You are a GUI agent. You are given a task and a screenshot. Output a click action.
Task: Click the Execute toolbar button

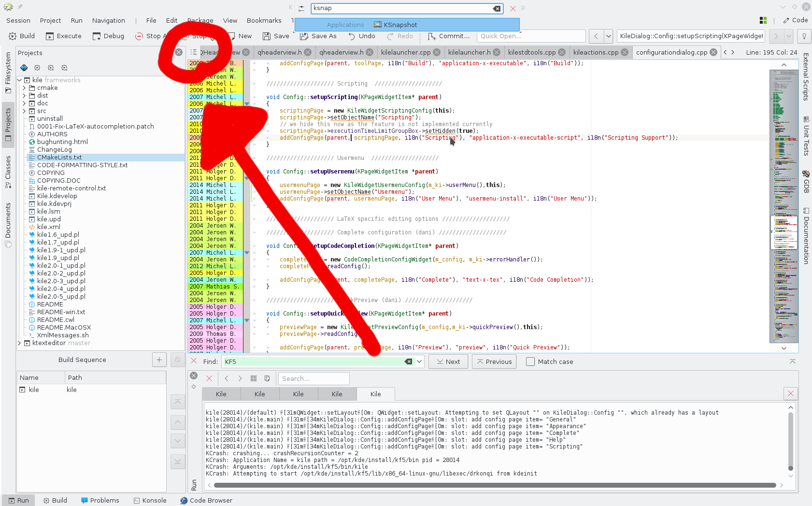coord(63,36)
